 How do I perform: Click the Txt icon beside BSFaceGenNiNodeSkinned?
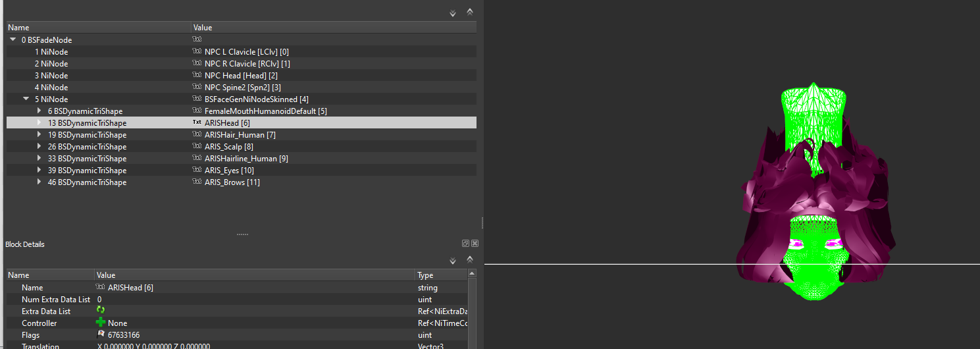click(x=197, y=99)
